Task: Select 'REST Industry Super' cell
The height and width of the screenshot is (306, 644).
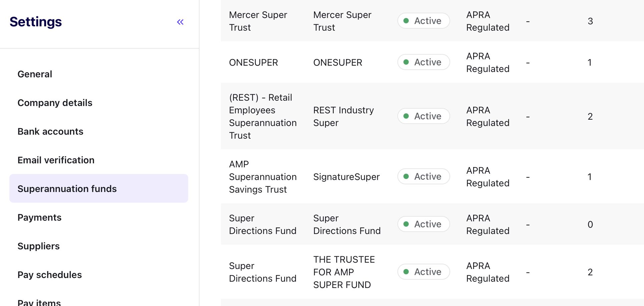Action: (344, 116)
